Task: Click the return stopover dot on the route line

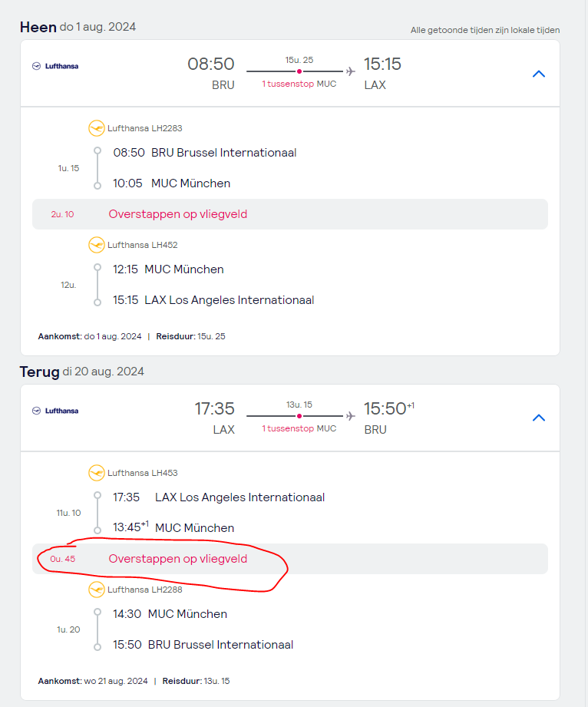Action: click(299, 416)
